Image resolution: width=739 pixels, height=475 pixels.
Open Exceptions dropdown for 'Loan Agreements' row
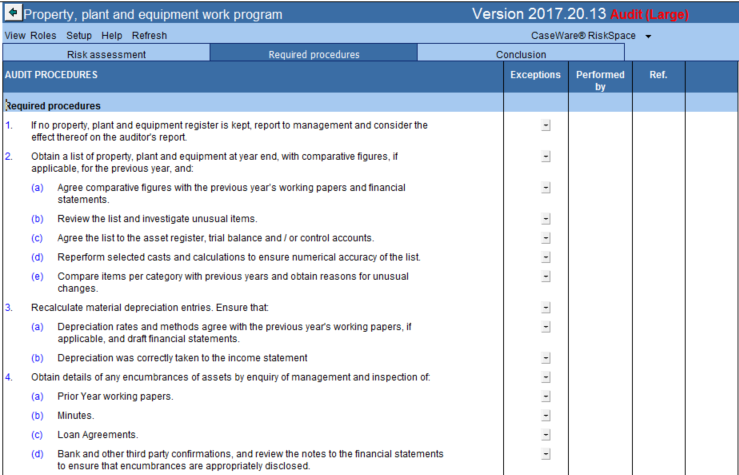pyautogui.click(x=546, y=435)
